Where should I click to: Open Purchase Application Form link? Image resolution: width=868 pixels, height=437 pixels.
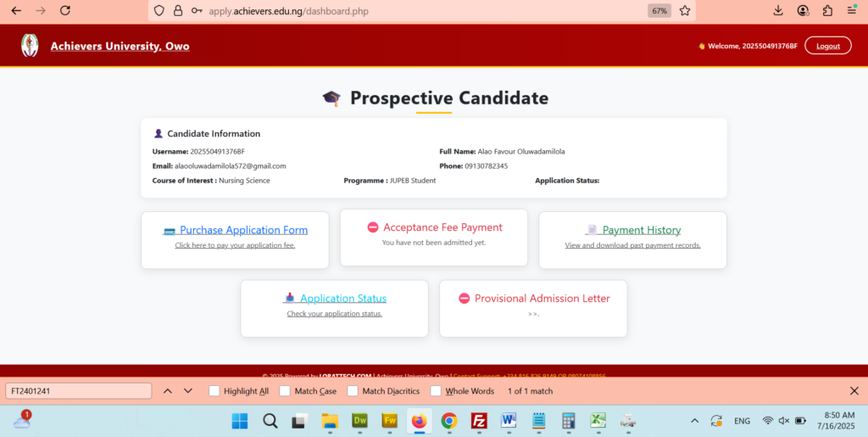point(243,231)
